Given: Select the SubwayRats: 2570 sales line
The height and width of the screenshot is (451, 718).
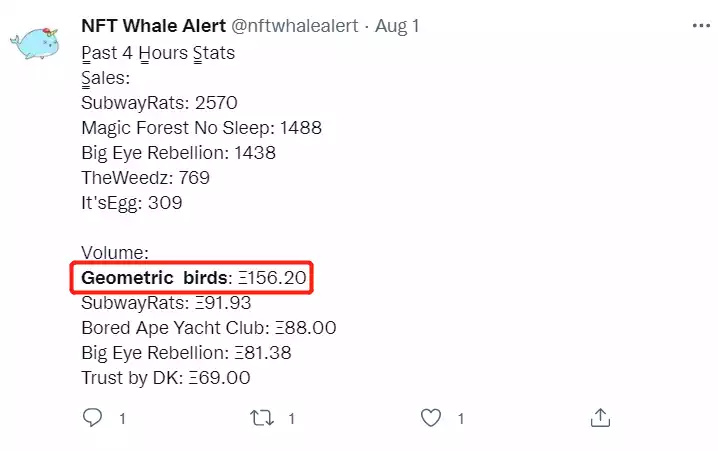Looking at the screenshot, I should click(x=159, y=102).
